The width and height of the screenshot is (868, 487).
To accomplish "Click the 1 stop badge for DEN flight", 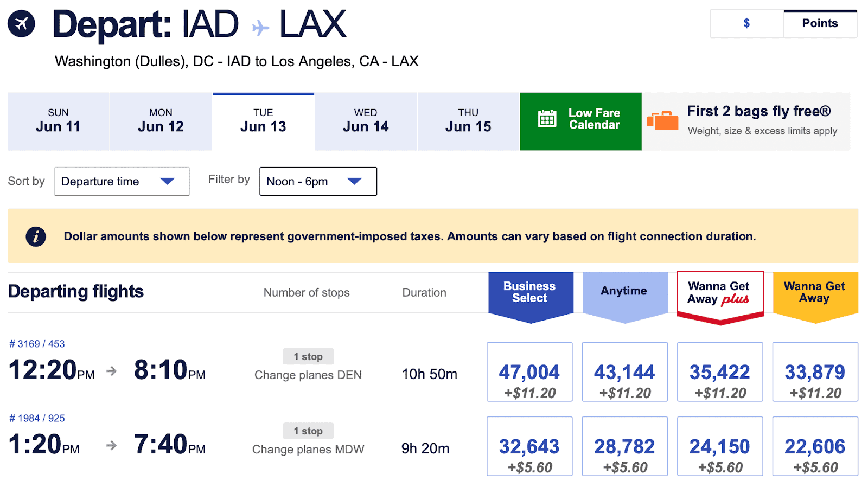I will tap(308, 356).
